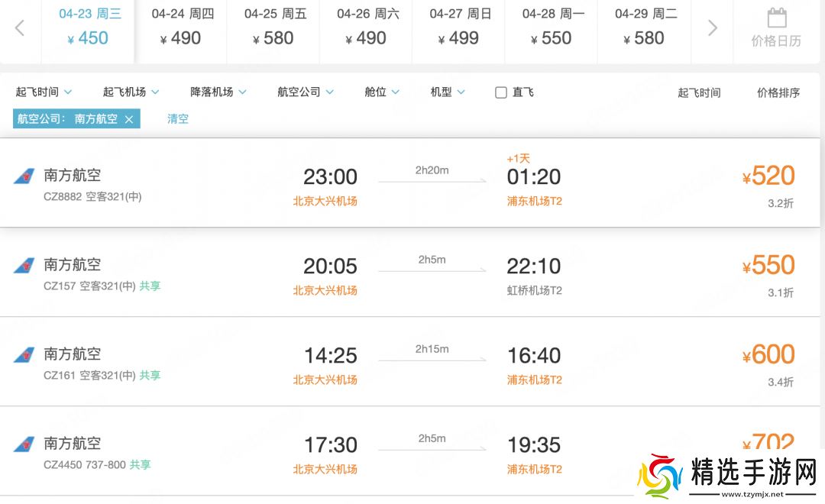Select the 04-24 周四 date tab
This screenshot has width=825, height=504.
[183, 27]
